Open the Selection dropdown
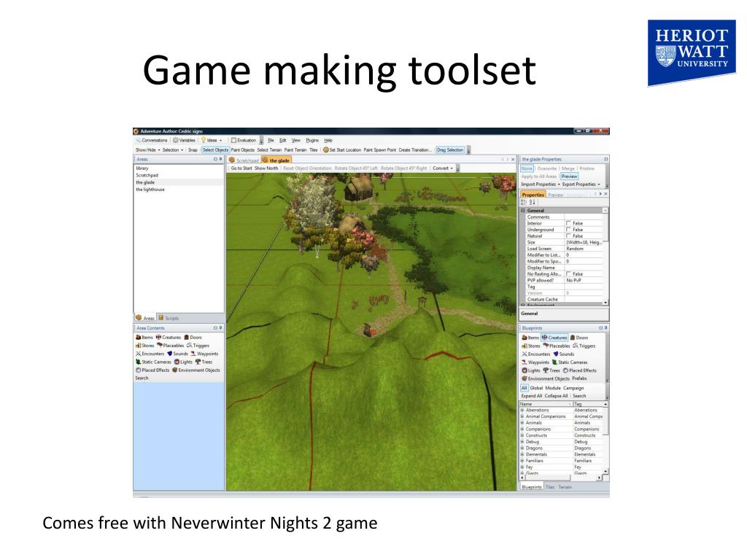The width and height of the screenshot is (747, 560). coord(172,150)
